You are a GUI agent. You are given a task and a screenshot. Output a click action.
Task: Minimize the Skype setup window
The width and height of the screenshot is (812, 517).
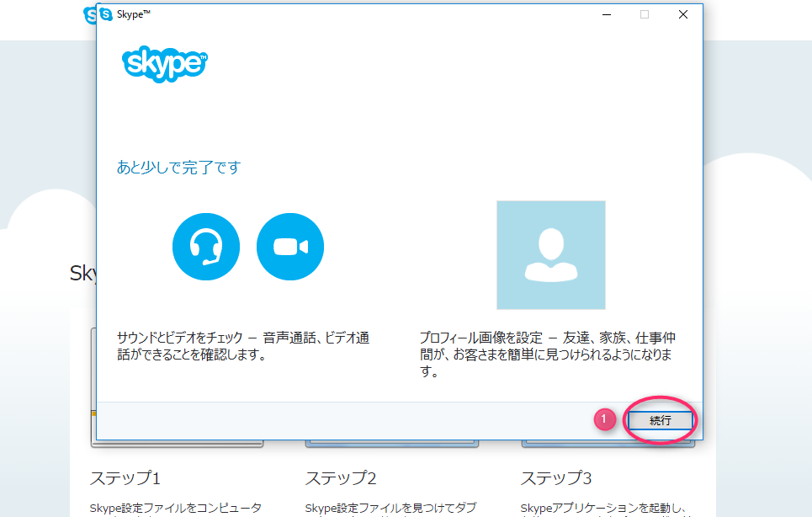coord(607,14)
